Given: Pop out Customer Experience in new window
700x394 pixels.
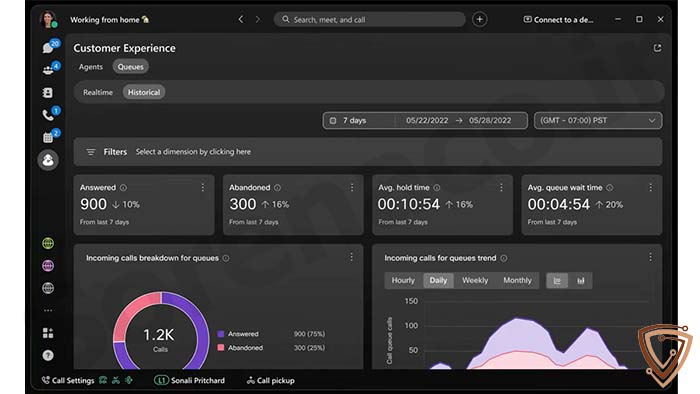Looking at the screenshot, I should (x=657, y=48).
